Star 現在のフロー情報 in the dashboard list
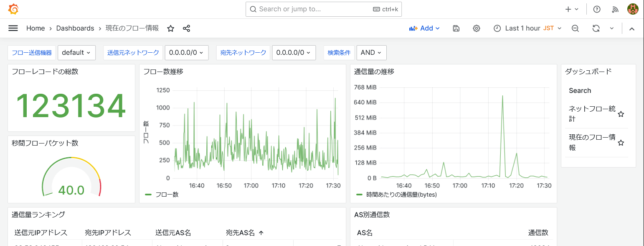644x246 pixels. click(x=621, y=143)
